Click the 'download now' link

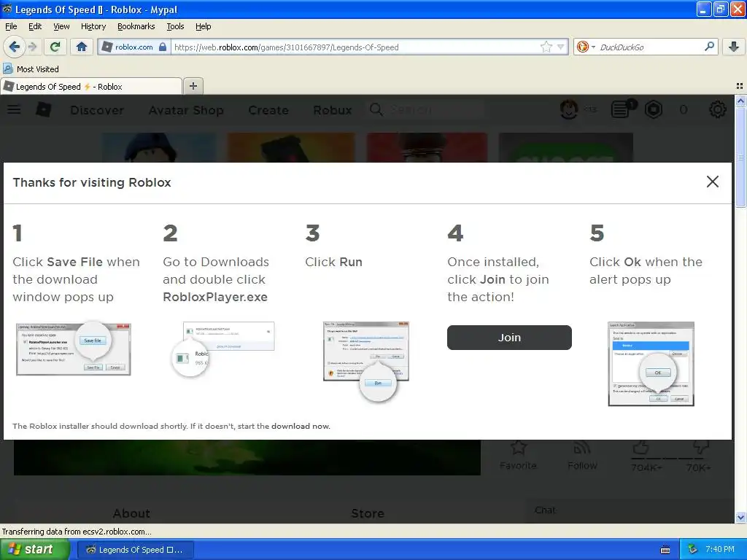300,426
